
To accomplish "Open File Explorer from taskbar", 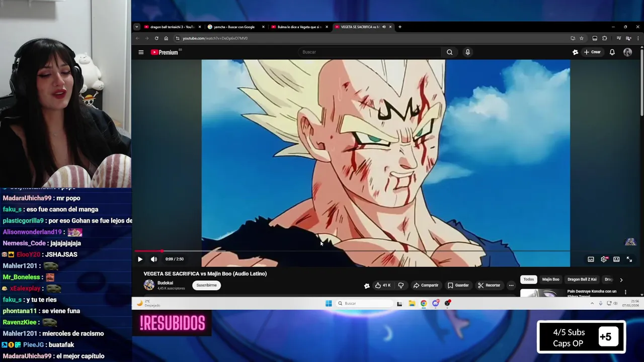I will click(412, 303).
